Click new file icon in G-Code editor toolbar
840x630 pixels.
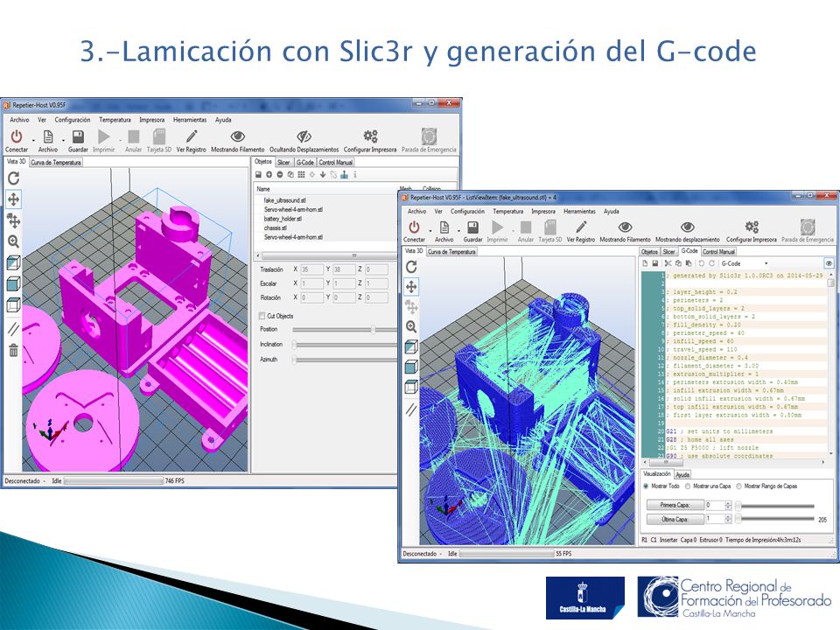pos(645,263)
